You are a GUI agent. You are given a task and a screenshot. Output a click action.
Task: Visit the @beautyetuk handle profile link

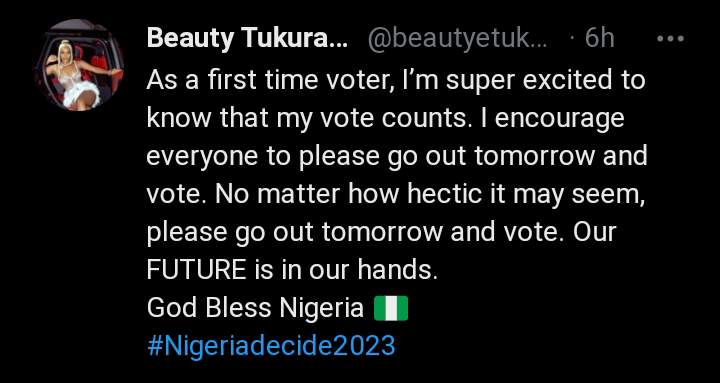[457, 40]
